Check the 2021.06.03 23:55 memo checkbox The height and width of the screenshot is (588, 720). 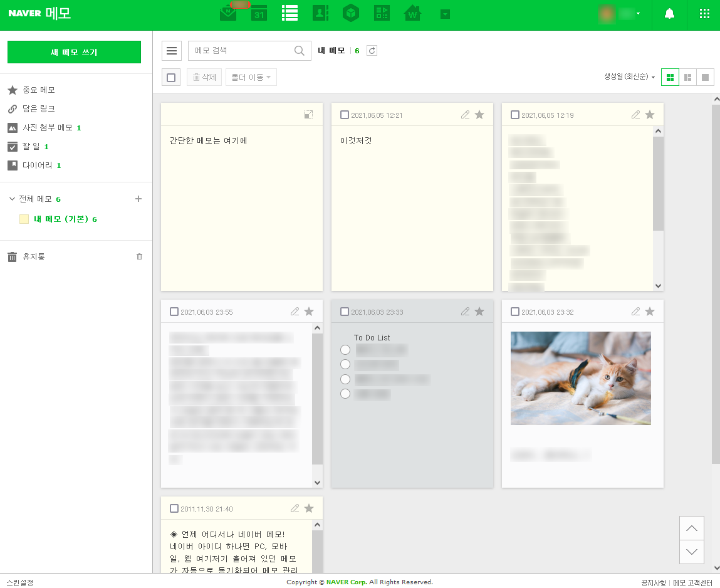[x=174, y=312]
